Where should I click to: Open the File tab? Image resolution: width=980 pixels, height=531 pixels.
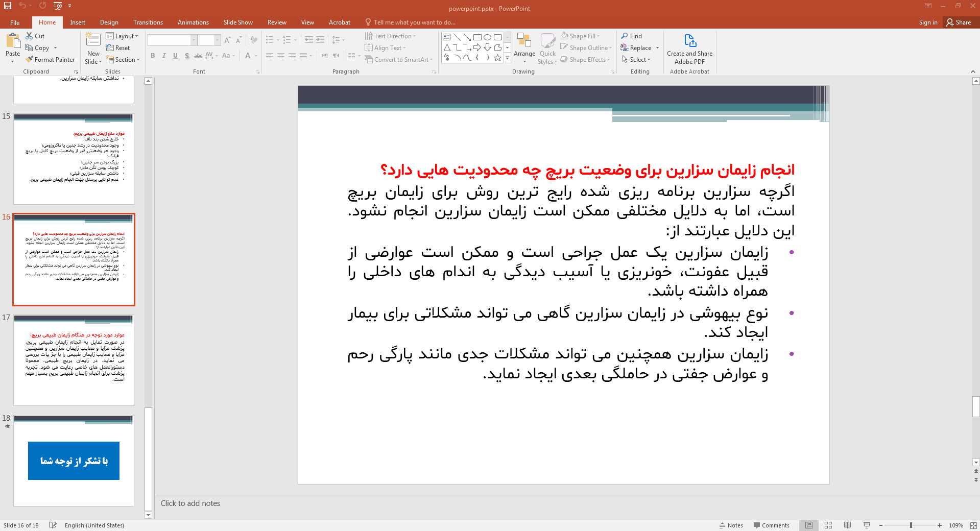[15, 22]
